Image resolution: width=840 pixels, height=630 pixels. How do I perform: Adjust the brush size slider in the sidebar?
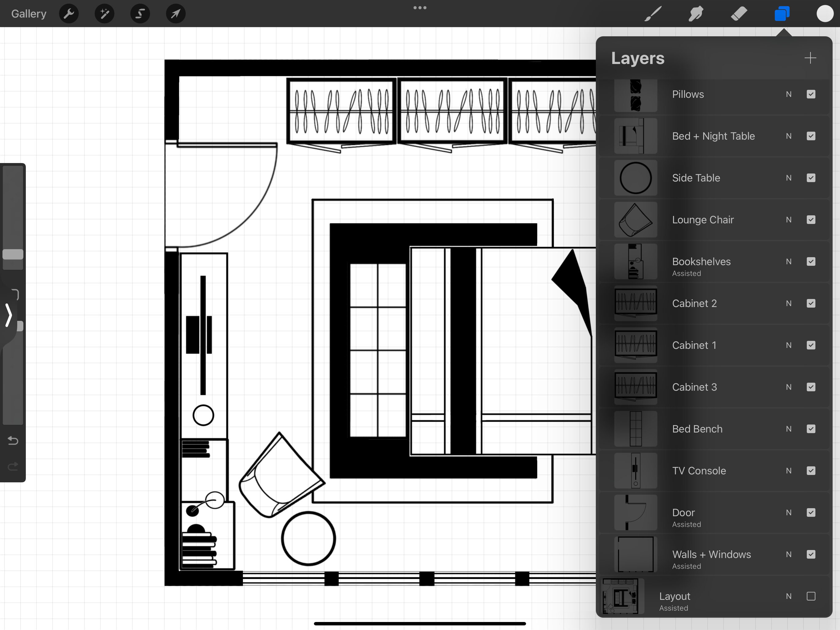click(13, 255)
